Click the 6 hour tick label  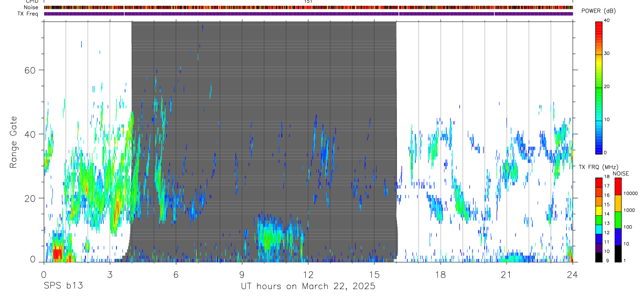[x=176, y=274]
